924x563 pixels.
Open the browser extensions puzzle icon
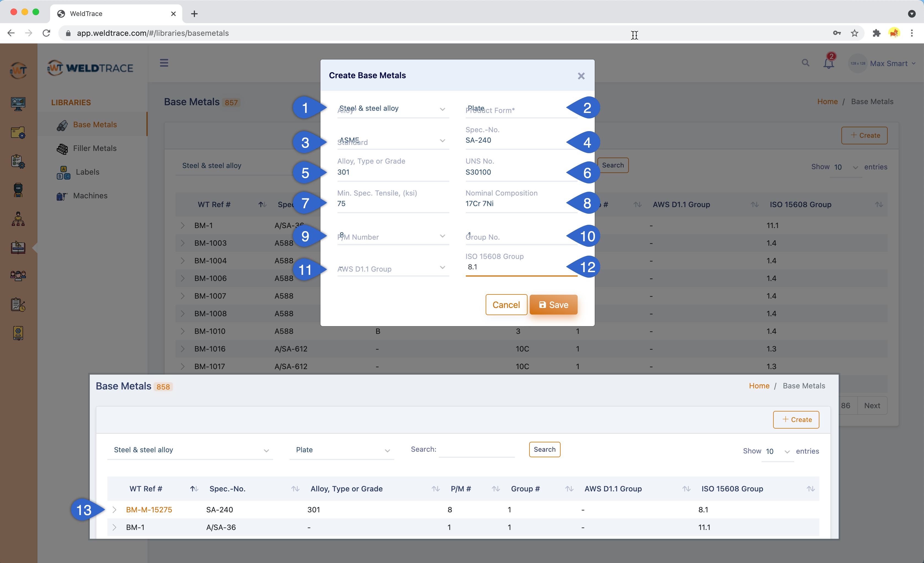(876, 33)
